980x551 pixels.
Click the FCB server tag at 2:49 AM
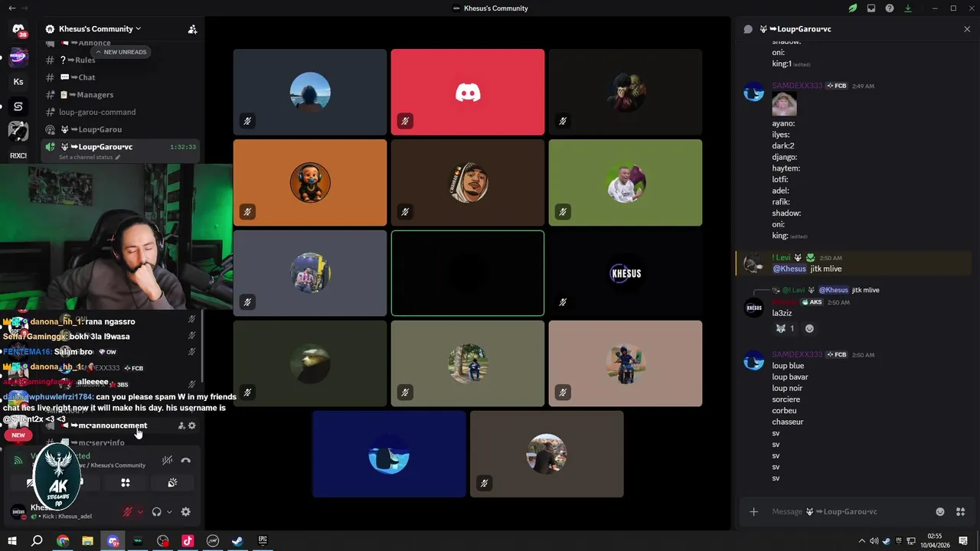click(x=837, y=86)
